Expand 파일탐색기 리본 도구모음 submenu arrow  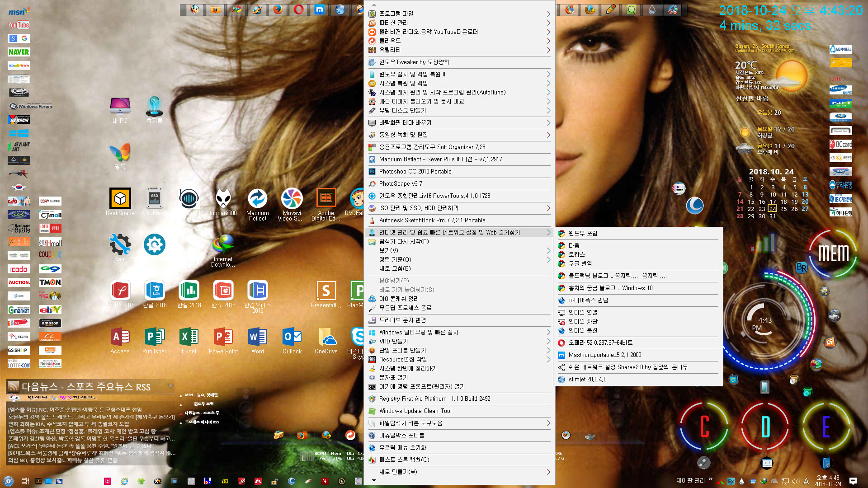[x=548, y=423]
